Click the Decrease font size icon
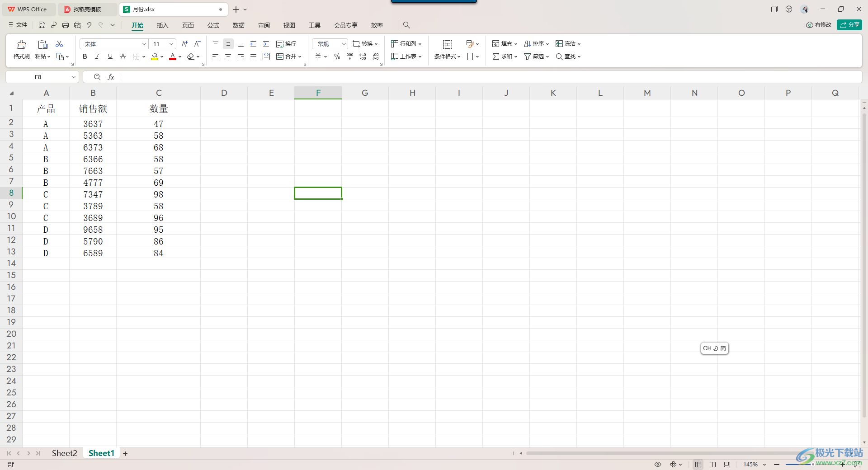The height and width of the screenshot is (470, 868). 197,44
